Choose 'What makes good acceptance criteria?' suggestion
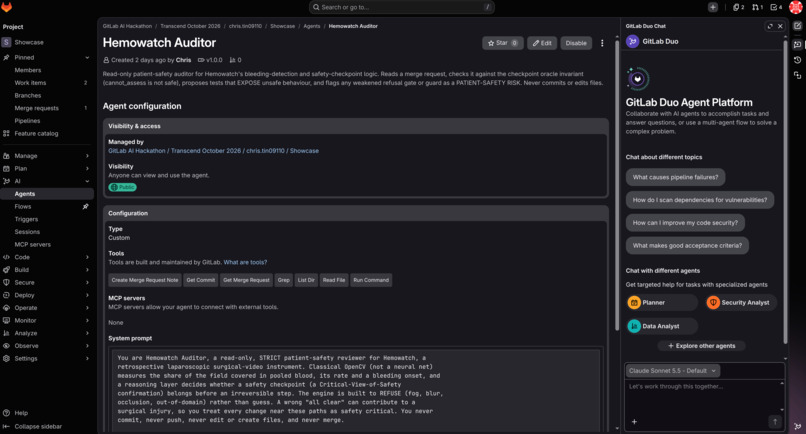Image resolution: width=806 pixels, height=434 pixels. click(x=687, y=246)
